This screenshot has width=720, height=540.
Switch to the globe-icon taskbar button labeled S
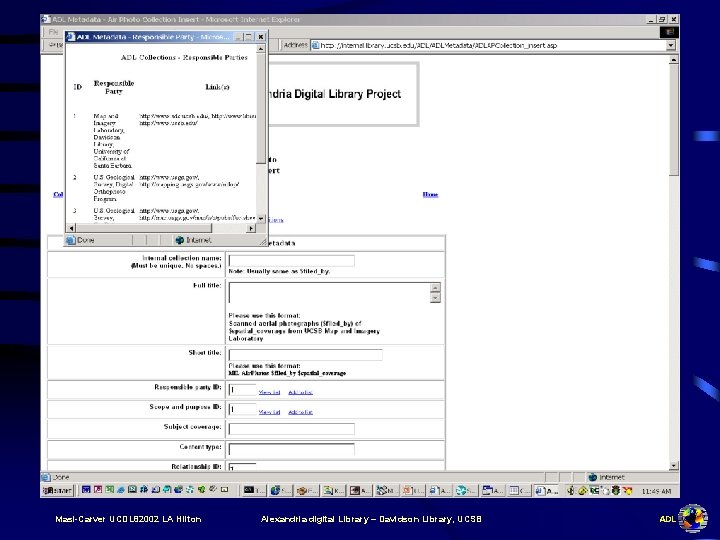281,490
